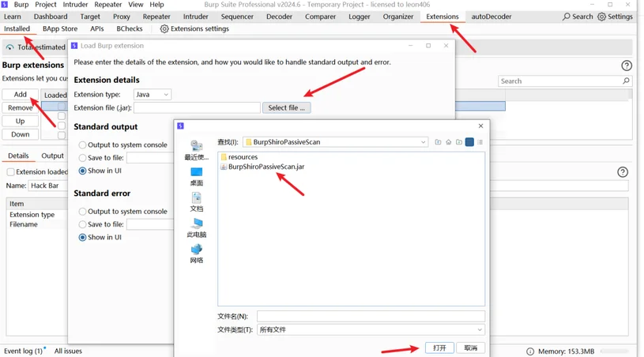The image size is (644, 357).
Task: Open the Help menu
Action: [156, 5]
